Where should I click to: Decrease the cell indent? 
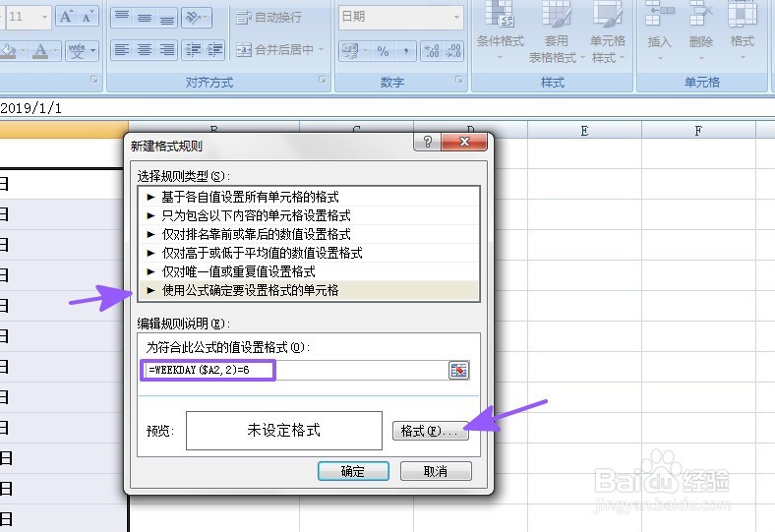click(192, 50)
